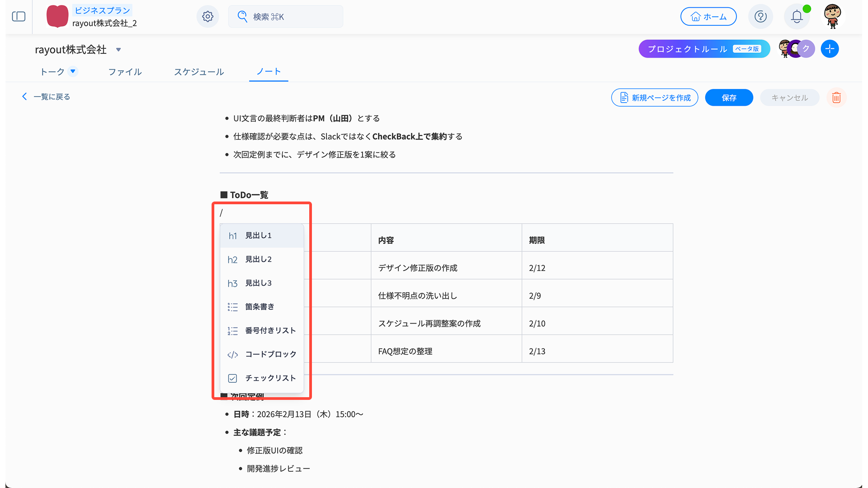Click the rayout company red logo

tap(57, 17)
